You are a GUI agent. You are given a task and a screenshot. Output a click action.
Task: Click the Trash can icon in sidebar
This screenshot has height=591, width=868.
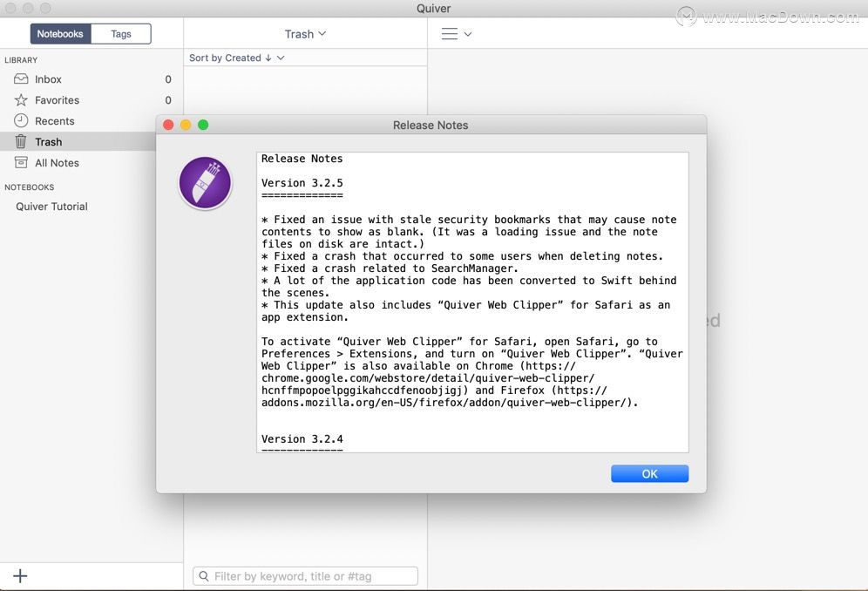point(21,142)
